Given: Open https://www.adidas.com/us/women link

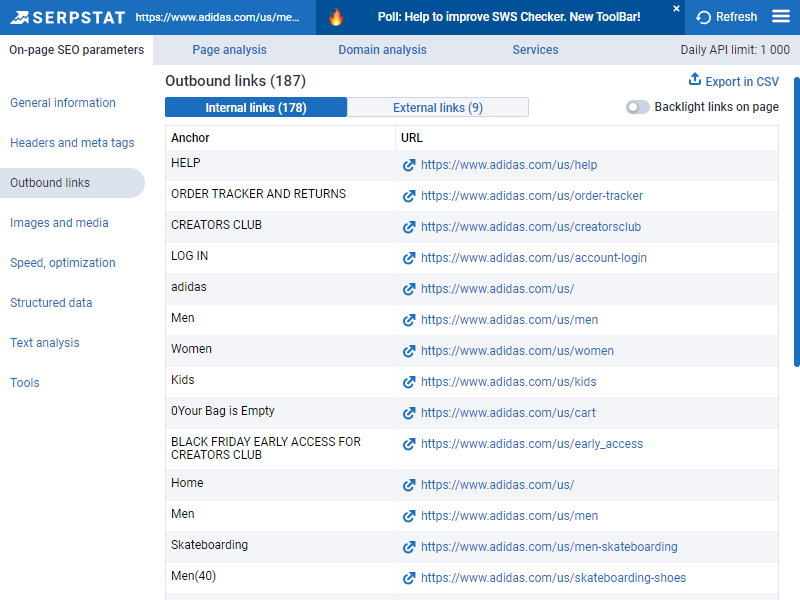Looking at the screenshot, I should [x=517, y=351].
